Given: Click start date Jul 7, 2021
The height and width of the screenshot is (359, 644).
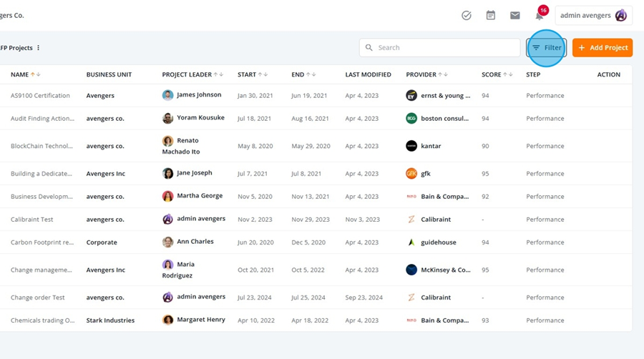Looking at the screenshot, I should coord(252,174).
